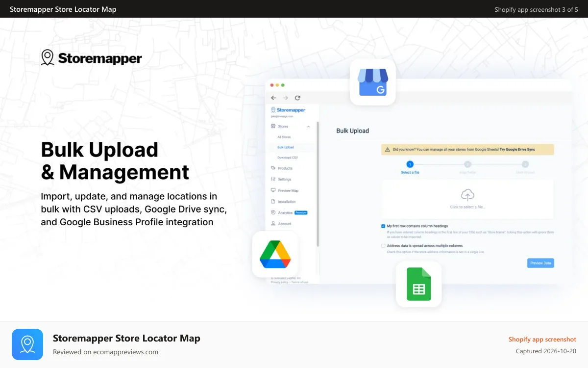Click the browser forward arrow

[x=285, y=98]
